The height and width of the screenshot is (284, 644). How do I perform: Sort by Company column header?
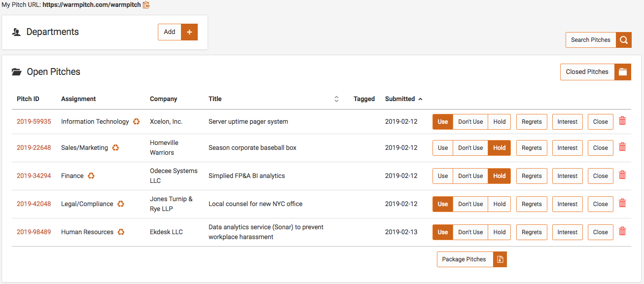163,99
